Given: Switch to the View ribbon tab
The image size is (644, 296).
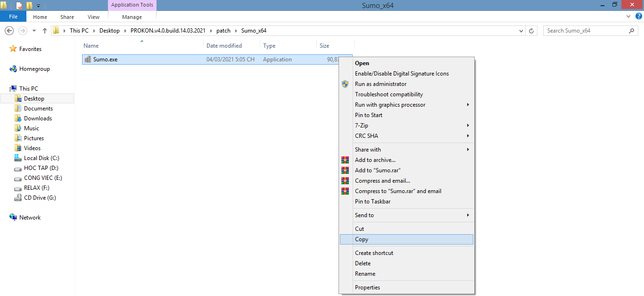Looking at the screenshot, I should point(93,17).
